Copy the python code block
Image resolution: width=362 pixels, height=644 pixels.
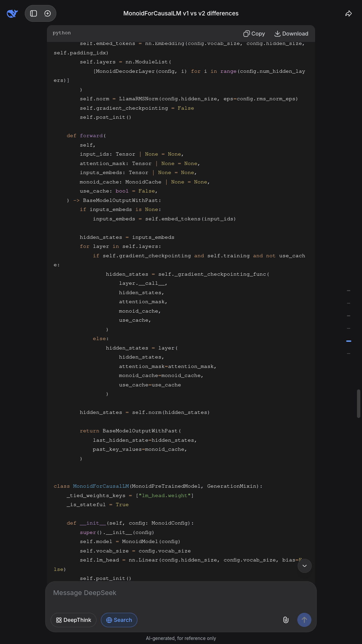pyautogui.click(x=254, y=34)
